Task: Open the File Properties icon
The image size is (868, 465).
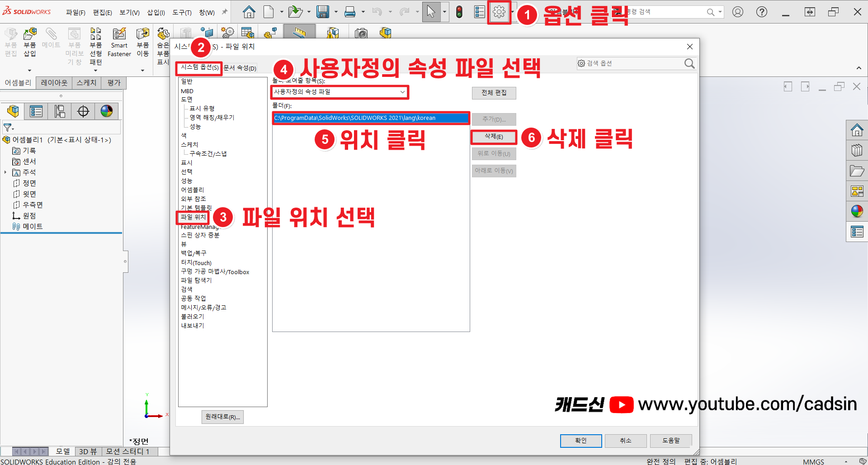Action: click(479, 12)
